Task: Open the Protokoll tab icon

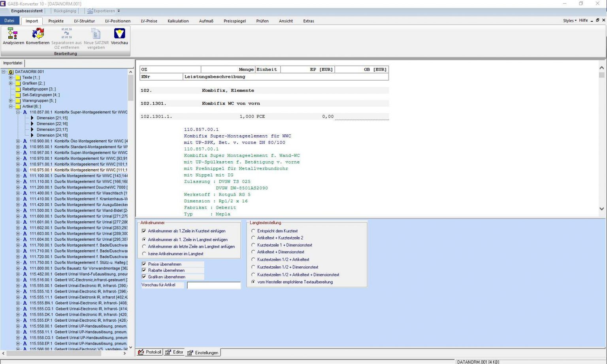Action: point(141,352)
